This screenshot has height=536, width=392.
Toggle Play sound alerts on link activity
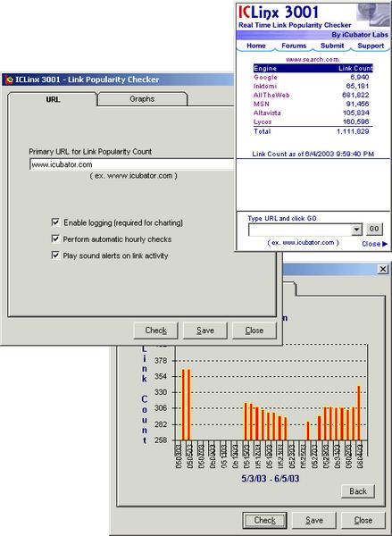[x=55, y=255]
